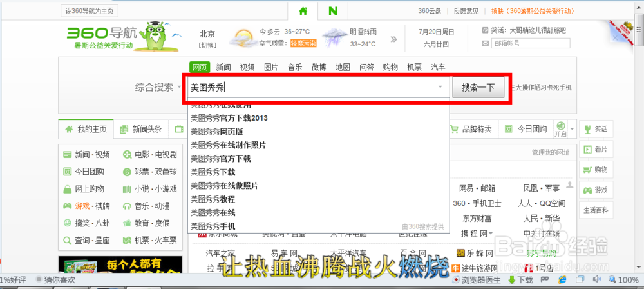644x289 pixels.
Task: Click the 笑话 wine glass sidebar icon
Action: pos(587,129)
